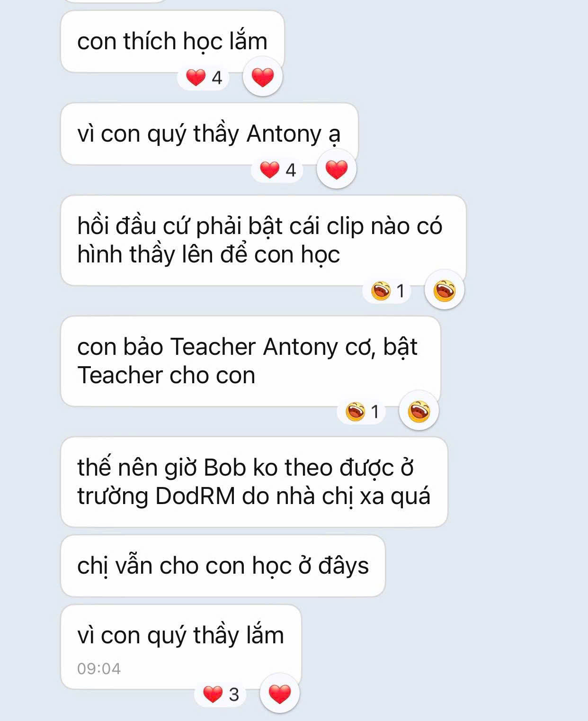The width and height of the screenshot is (588, 721).
Task: Open the 4 hearts count under 'con thích học lắm'
Action: (204, 77)
